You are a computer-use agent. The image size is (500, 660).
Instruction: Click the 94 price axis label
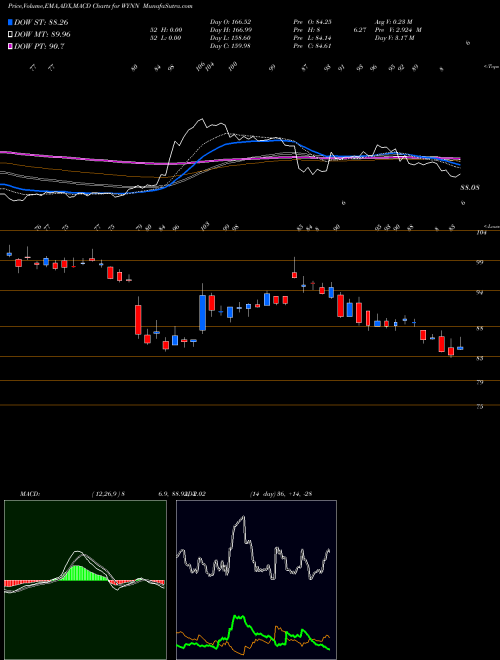coord(481,292)
